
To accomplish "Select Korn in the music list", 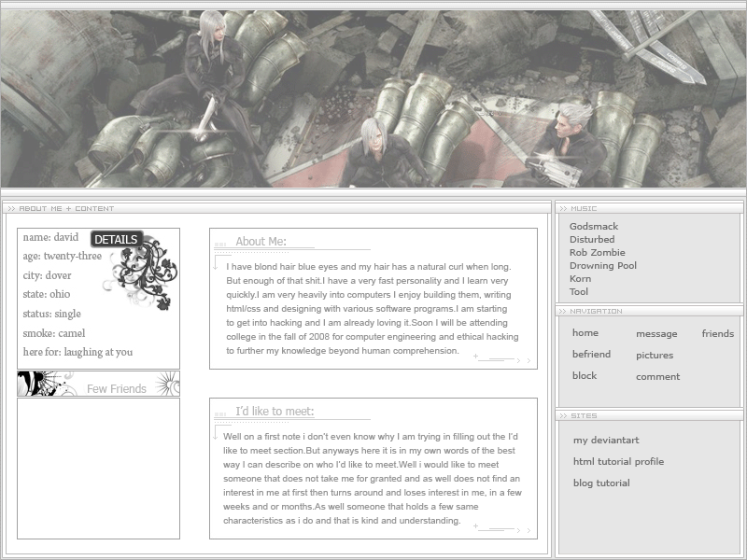I will pyautogui.click(x=580, y=278).
